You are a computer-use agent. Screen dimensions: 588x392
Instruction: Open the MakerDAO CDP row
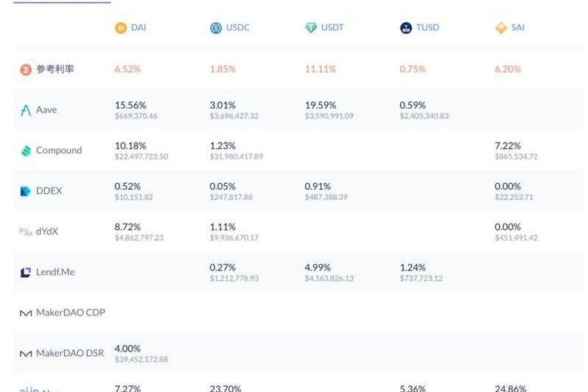point(71,313)
